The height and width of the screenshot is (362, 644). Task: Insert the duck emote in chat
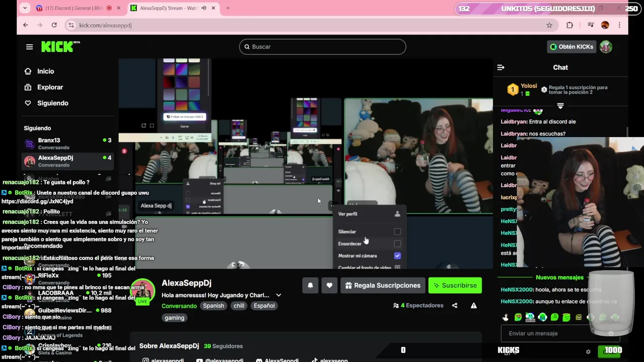pos(506,317)
